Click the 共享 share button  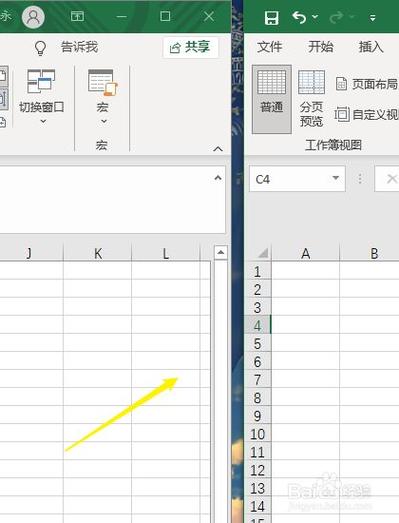point(190,47)
